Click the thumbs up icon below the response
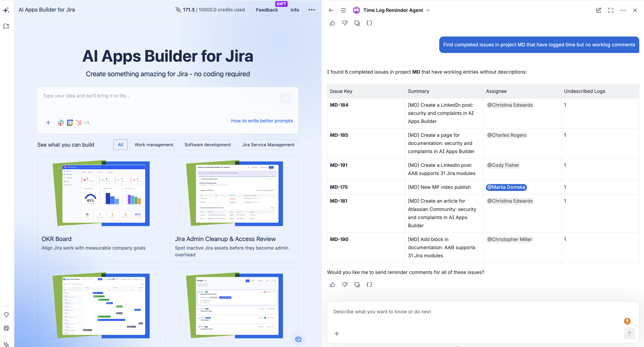644x347 pixels. click(332, 284)
